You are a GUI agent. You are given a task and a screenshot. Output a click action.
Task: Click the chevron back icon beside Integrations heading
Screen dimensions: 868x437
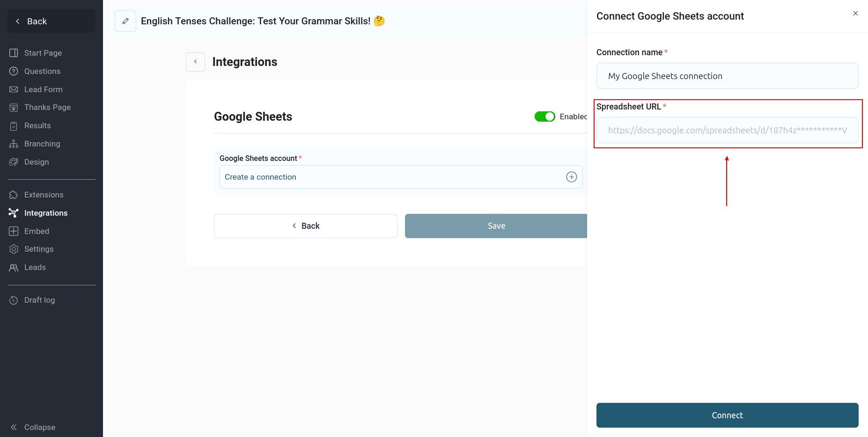pyautogui.click(x=195, y=62)
